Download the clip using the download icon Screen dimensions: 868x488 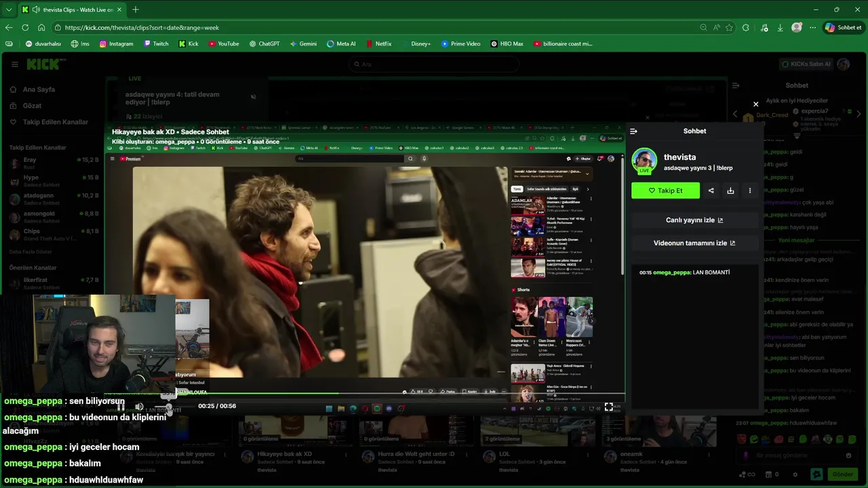coord(730,190)
